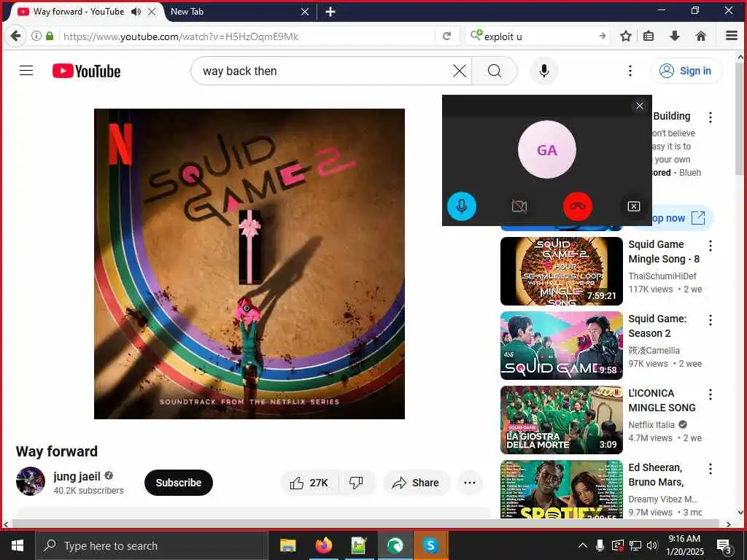The width and height of the screenshot is (747, 560).
Task: Select the Way forward - YouTube tab
Action: (x=79, y=12)
